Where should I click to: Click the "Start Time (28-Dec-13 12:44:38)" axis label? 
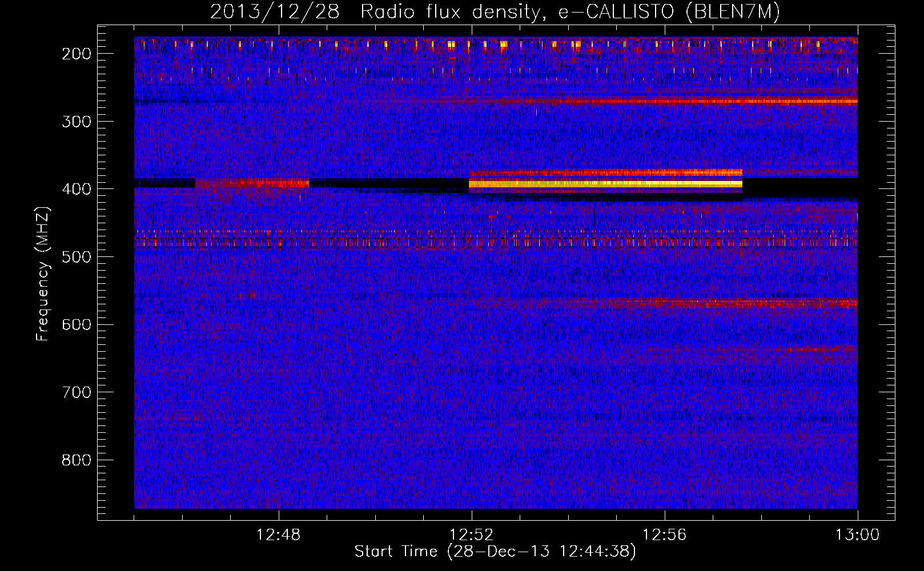tap(495, 552)
